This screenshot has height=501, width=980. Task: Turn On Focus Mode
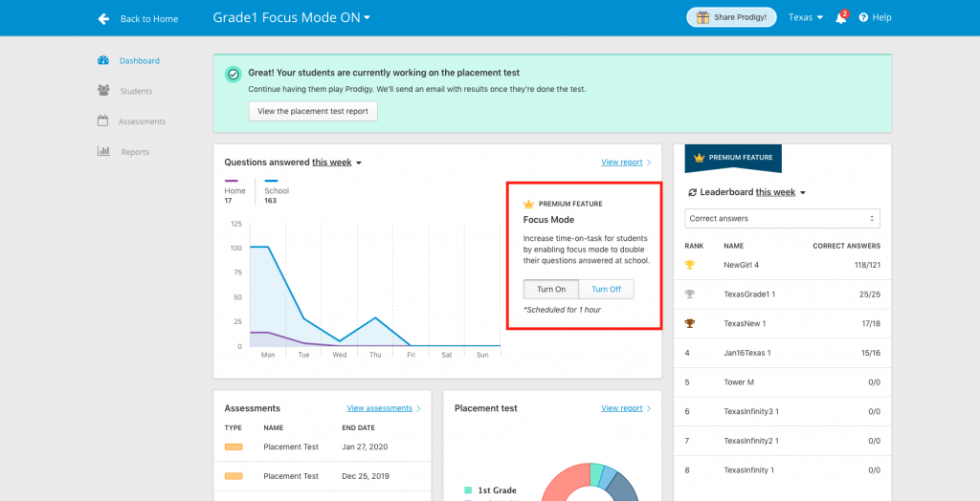[x=551, y=290]
